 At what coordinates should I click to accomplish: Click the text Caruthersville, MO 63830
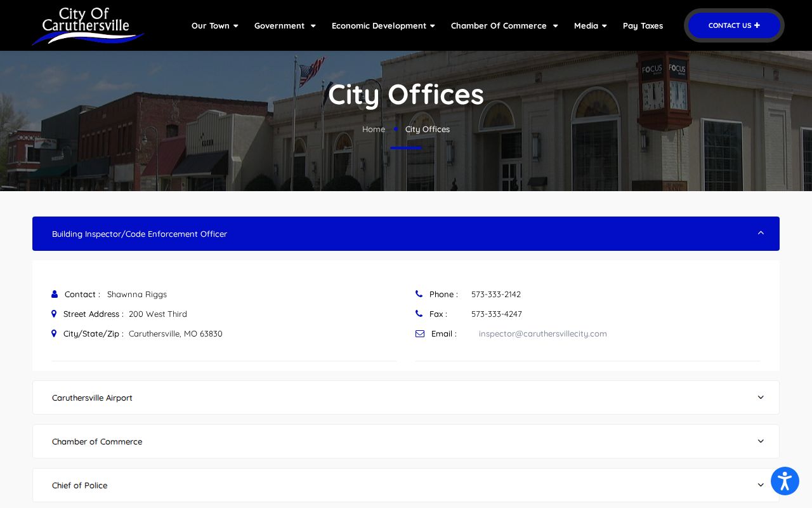(x=176, y=333)
